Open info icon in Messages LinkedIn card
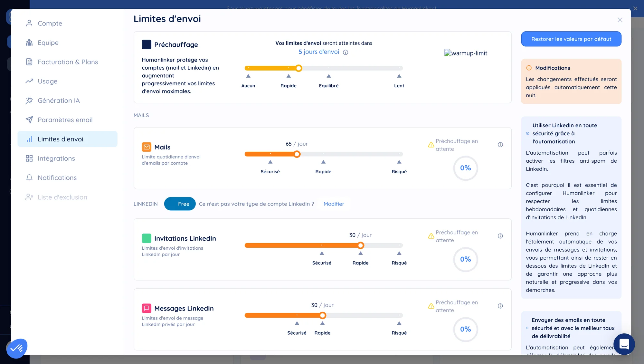The image size is (644, 364). (x=500, y=306)
